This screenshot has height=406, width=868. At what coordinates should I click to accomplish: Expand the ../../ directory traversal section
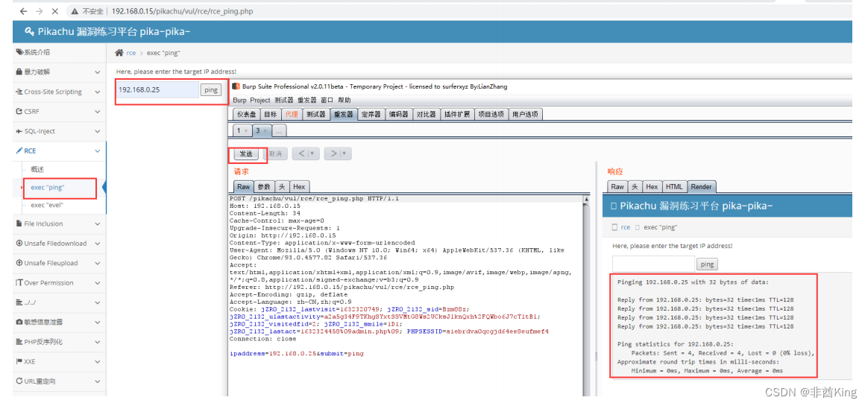[x=60, y=302]
